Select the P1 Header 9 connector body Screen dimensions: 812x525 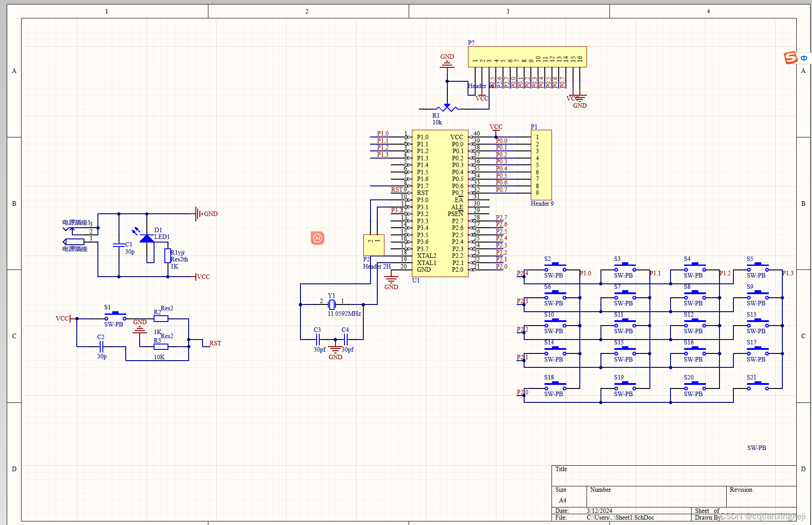pyautogui.click(x=541, y=165)
